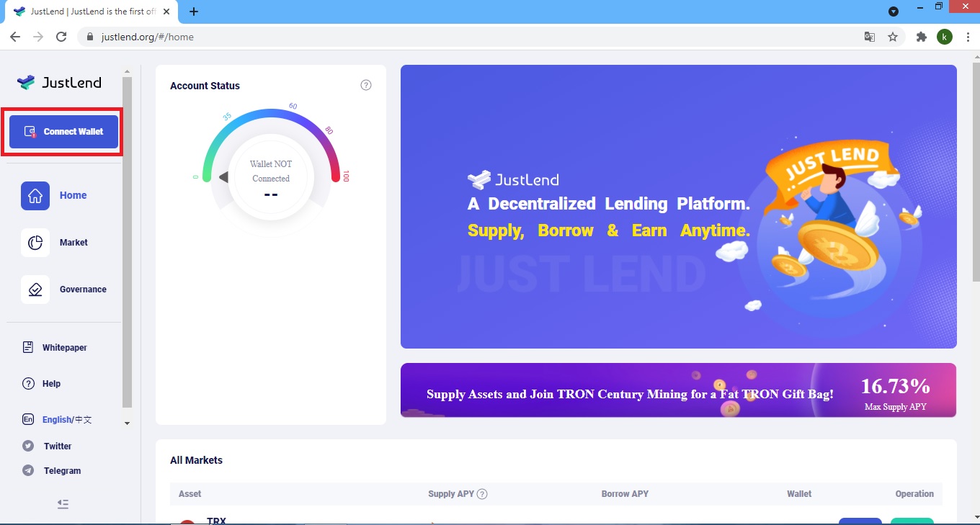This screenshot has width=980, height=525.
Task: Select the JustLend browser tab
Action: (92, 12)
